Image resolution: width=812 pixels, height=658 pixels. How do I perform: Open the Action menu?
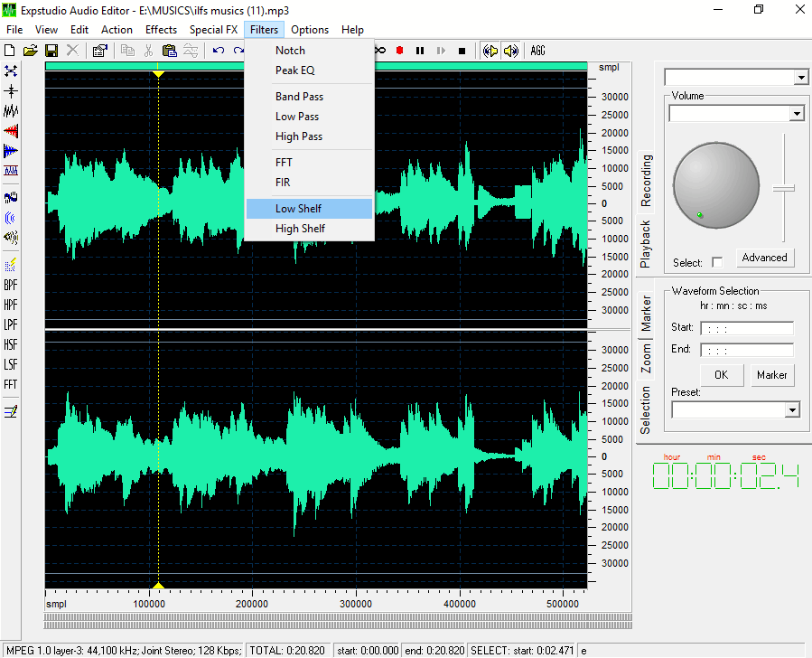click(x=117, y=30)
